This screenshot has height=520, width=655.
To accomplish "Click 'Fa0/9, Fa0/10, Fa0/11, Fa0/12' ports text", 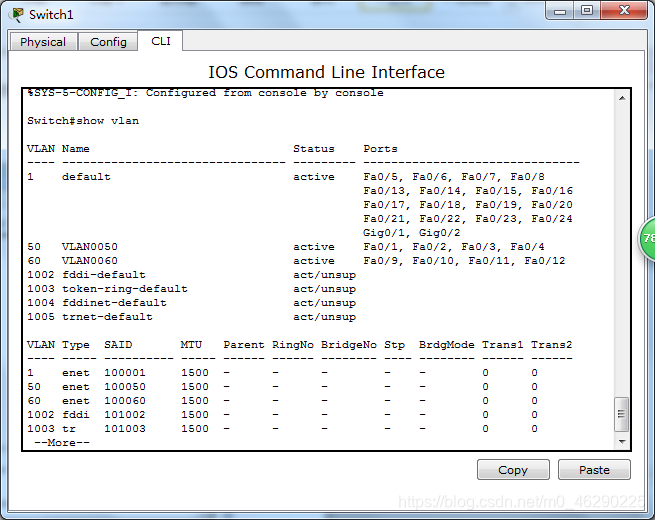I will (464, 261).
